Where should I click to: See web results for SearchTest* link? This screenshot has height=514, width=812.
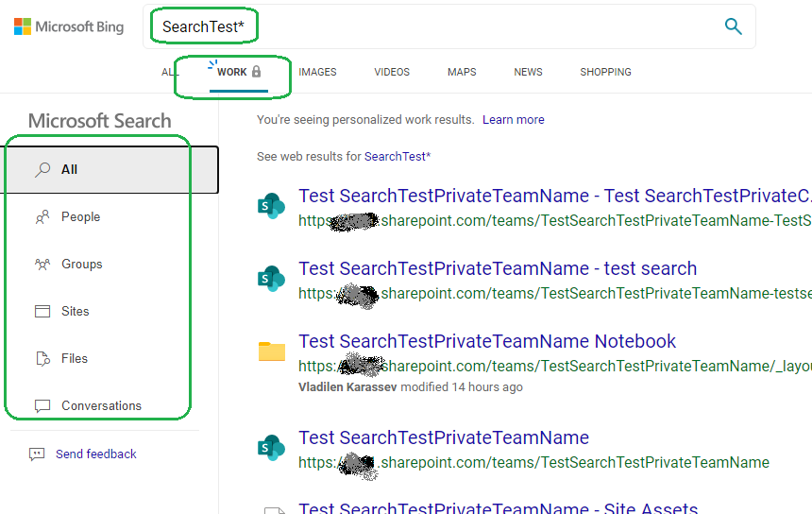pos(398,157)
